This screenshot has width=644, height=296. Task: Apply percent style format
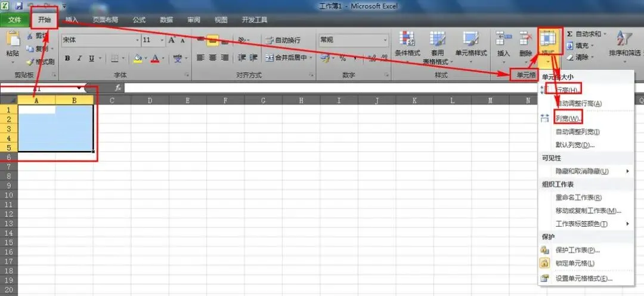click(342, 58)
